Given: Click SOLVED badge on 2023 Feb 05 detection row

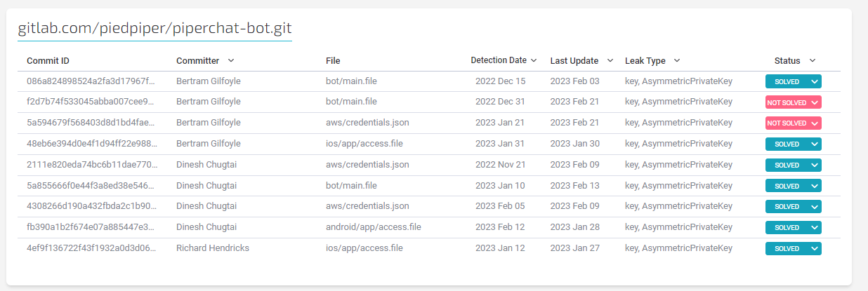Looking at the screenshot, I should 787,207.
